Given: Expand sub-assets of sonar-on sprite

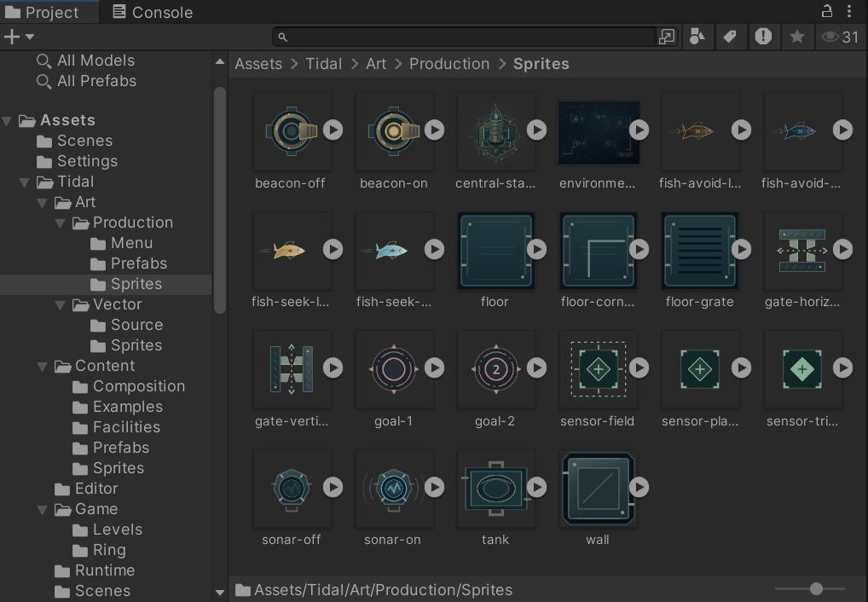Looking at the screenshot, I should click(x=435, y=487).
